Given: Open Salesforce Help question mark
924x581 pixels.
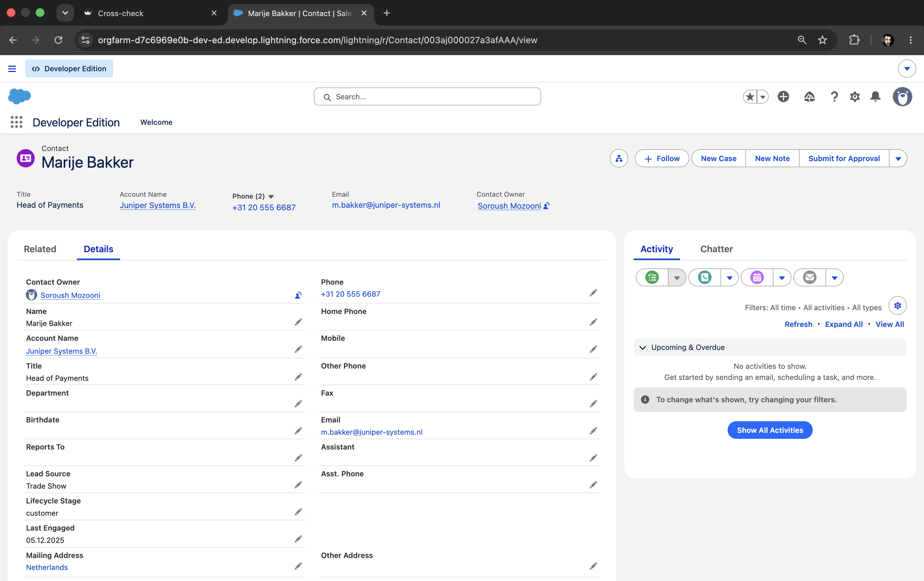Looking at the screenshot, I should coord(834,97).
